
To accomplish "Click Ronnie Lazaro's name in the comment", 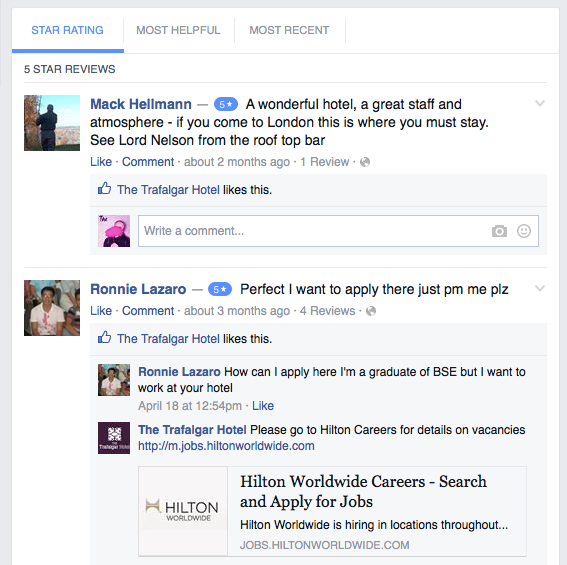I will coord(179,372).
